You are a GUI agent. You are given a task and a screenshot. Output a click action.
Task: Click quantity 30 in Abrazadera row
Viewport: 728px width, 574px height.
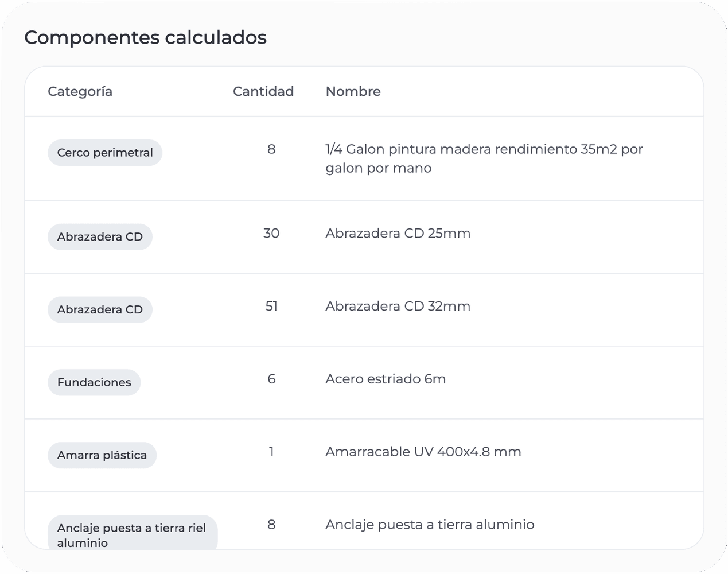coord(271,233)
